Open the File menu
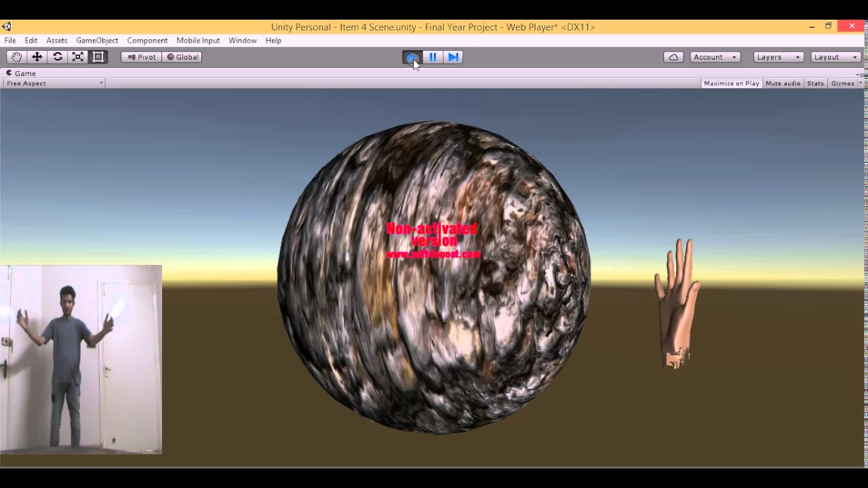Image resolution: width=868 pixels, height=488 pixels. (x=10, y=41)
